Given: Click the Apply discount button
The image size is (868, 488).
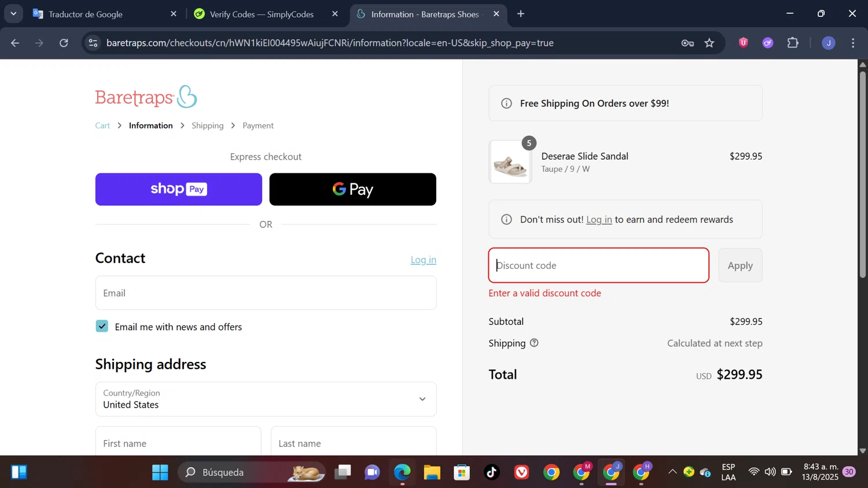Looking at the screenshot, I should click(740, 265).
